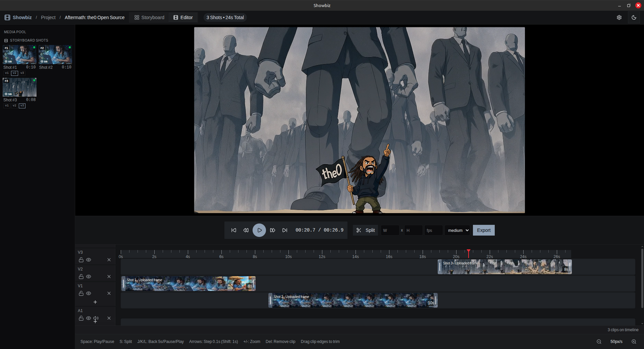Toggle visibility eye on track V2
The width and height of the screenshot is (644, 349).
point(89,277)
